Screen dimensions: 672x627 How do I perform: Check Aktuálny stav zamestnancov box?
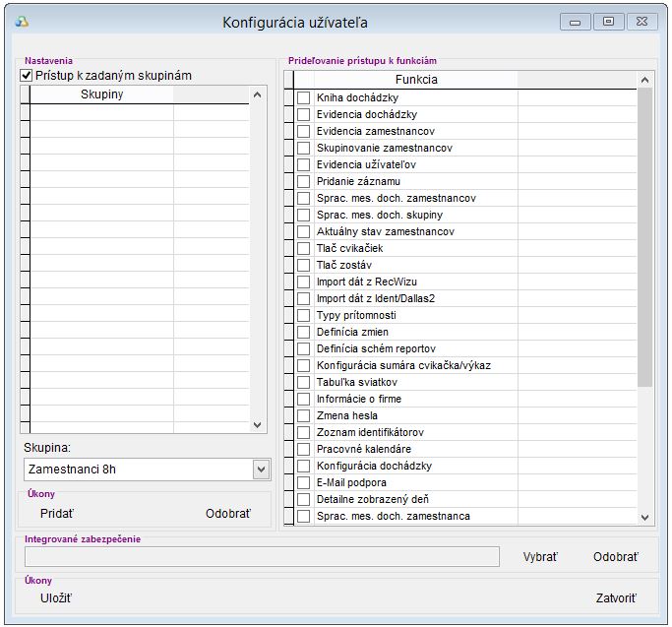[x=303, y=231]
